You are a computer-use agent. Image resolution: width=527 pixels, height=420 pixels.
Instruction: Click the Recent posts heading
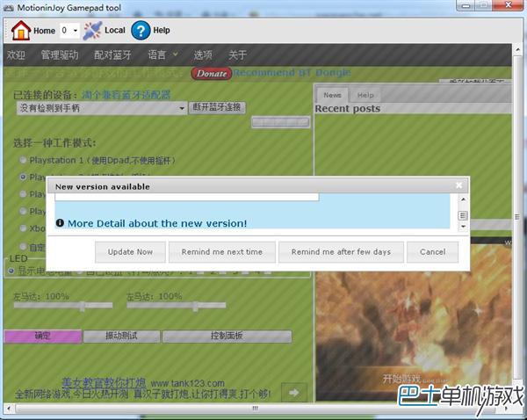pyautogui.click(x=347, y=109)
